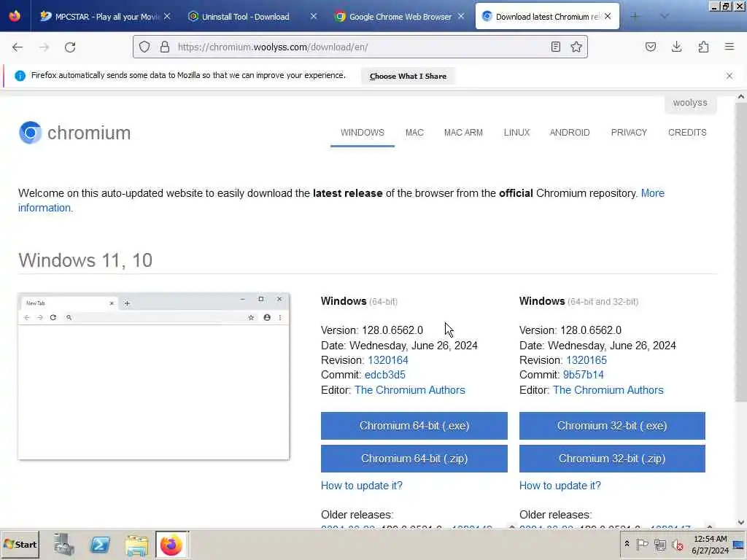Image resolution: width=747 pixels, height=560 pixels.
Task: Download Chromium 64-bit (.exe)
Action: click(x=414, y=426)
